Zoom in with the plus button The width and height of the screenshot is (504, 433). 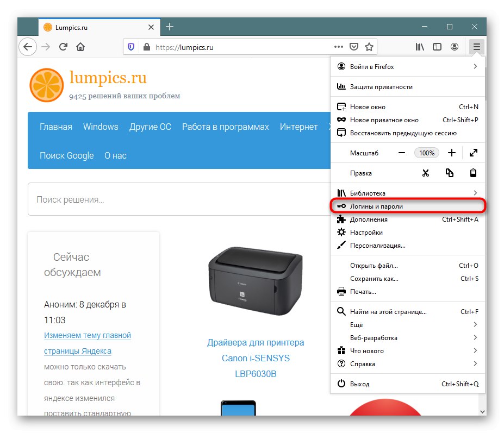pyautogui.click(x=452, y=153)
